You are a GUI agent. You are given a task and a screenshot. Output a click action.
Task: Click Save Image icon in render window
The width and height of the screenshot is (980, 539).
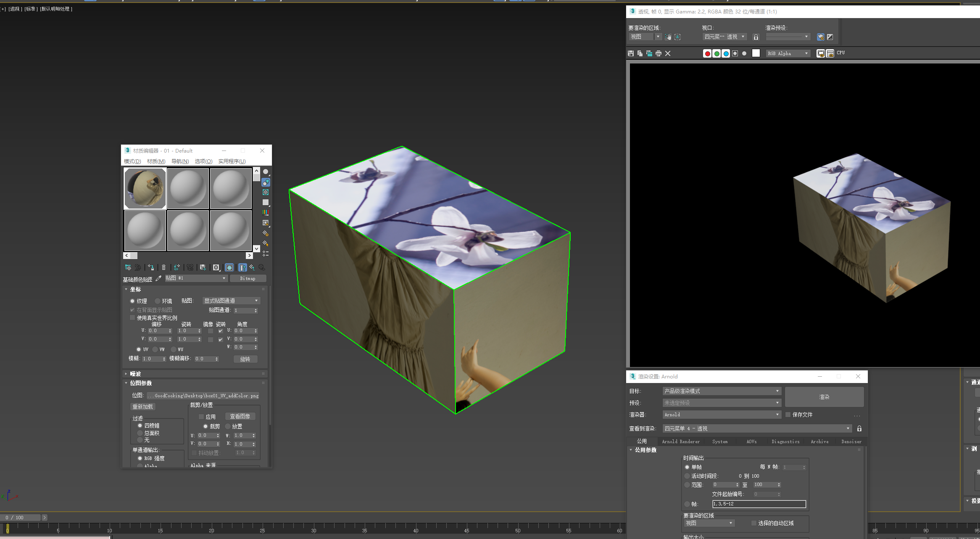[631, 53]
